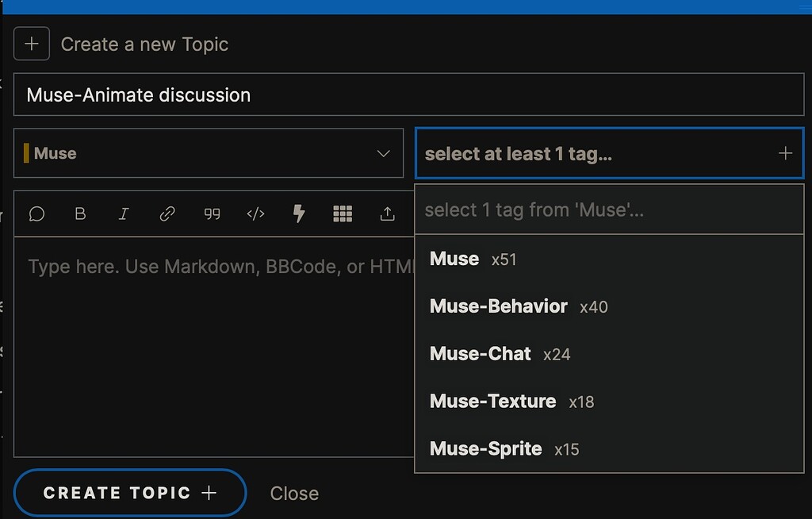Close the topic composer

[294, 493]
